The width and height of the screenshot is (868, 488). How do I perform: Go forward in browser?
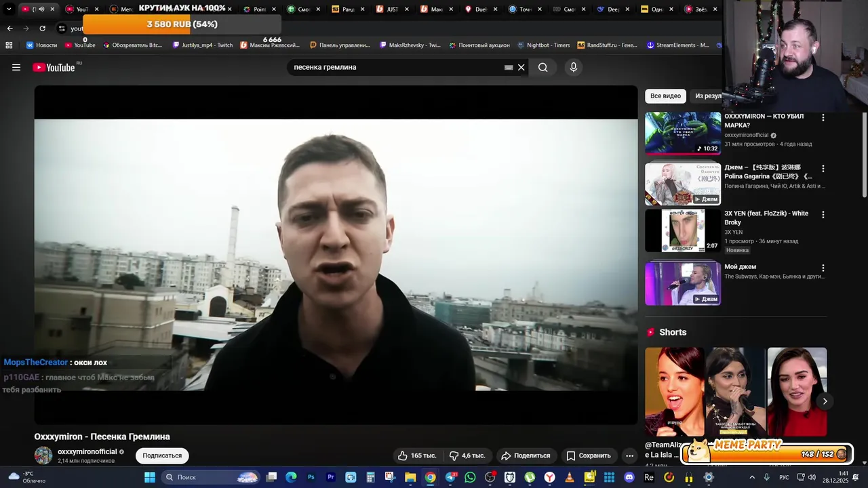coord(26,28)
